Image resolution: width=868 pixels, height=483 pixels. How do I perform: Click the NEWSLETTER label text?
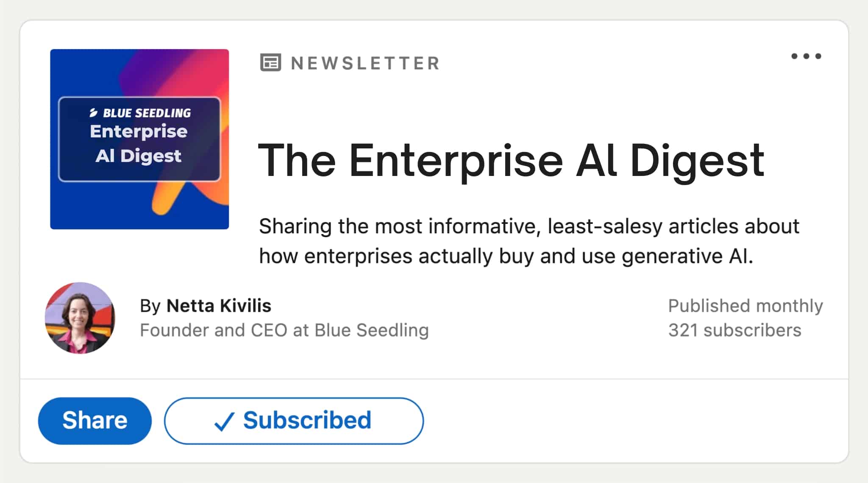(x=365, y=63)
